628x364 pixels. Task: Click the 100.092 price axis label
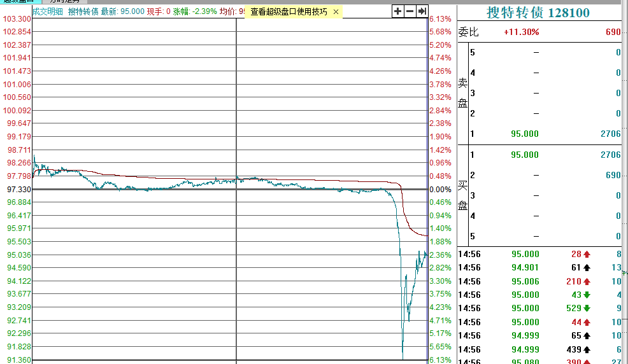[17, 110]
